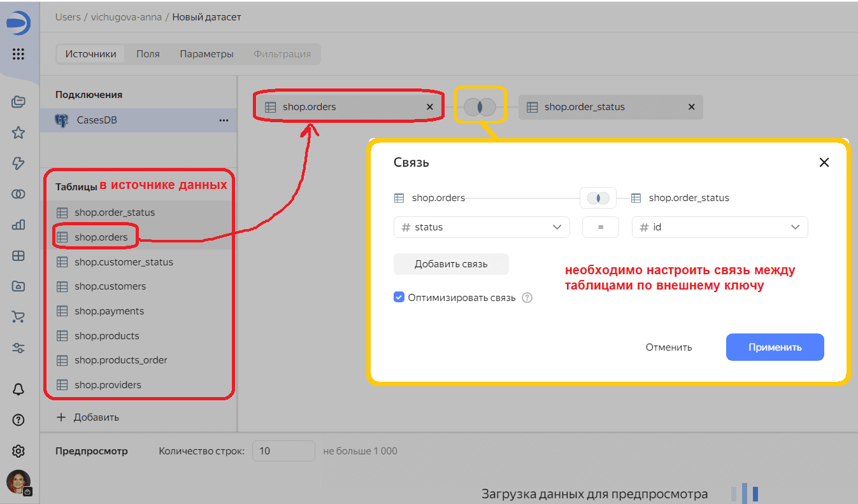
Task: Open the settings gear icon in sidebar
Action: pos(18,451)
